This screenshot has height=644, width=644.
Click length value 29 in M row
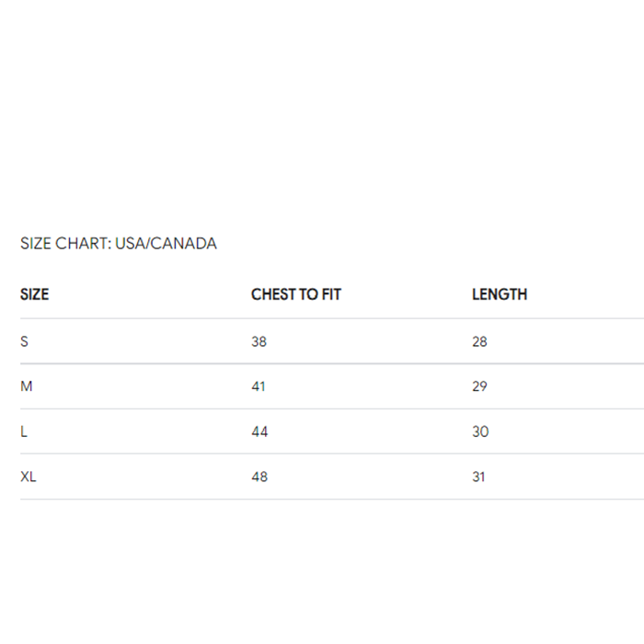point(479,386)
